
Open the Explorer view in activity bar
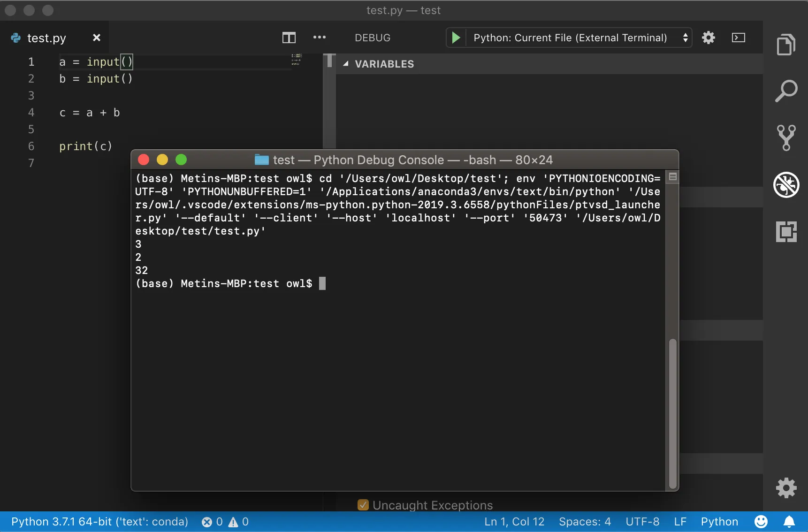(x=786, y=45)
